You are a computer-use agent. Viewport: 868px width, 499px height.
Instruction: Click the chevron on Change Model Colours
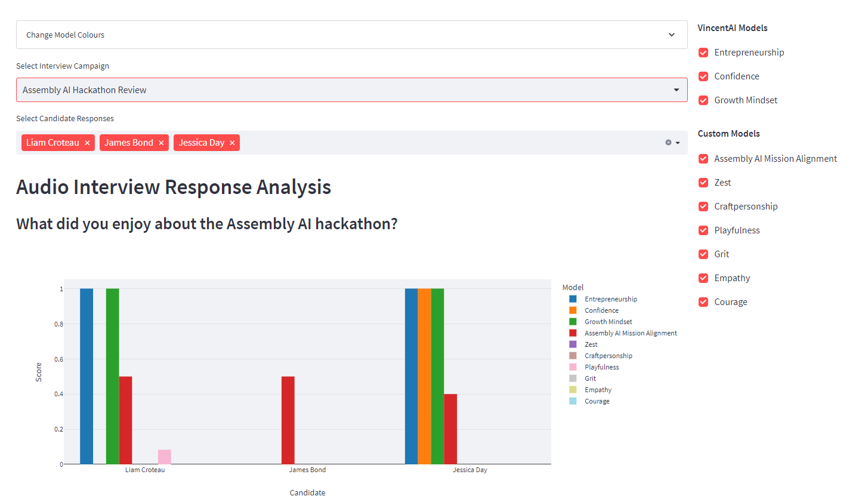coord(672,35)
